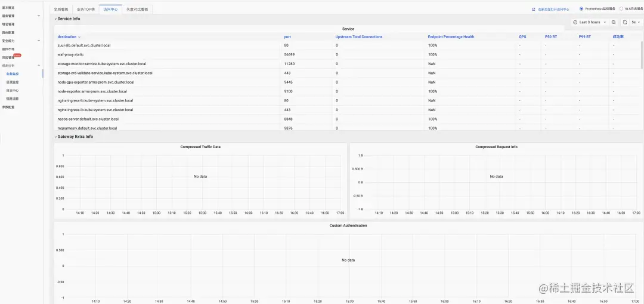The height and width of the screenshot is (304, 644).
Task: Sort by the QPS column header
Action: click(522, 36)
